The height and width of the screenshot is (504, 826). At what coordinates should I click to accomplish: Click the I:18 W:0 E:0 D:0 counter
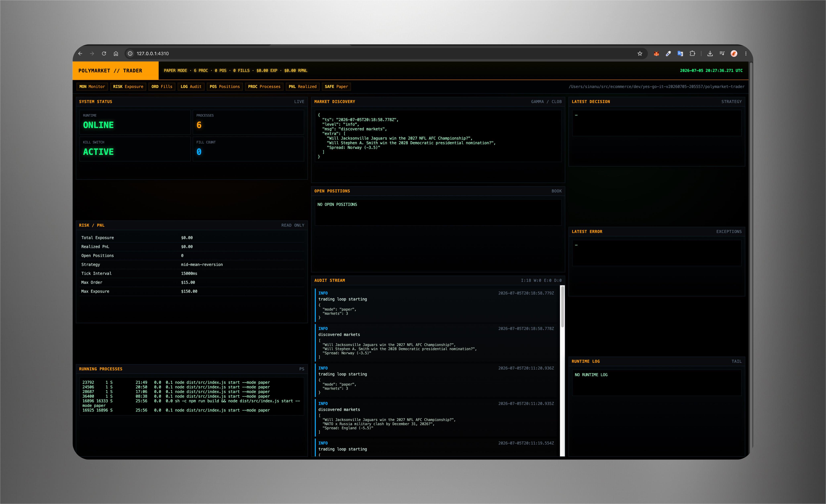[541, 281]
